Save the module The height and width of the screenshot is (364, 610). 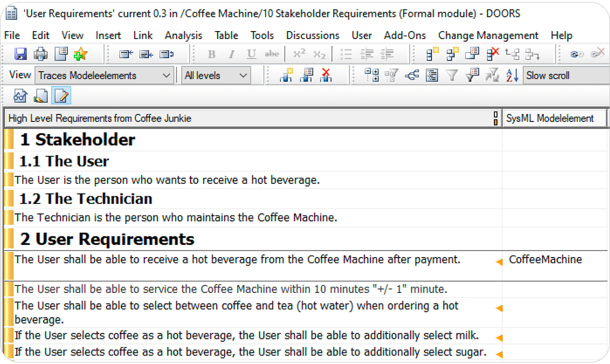pos(20,54)
